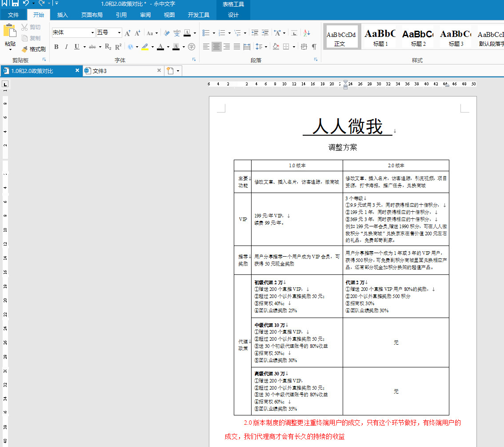504x447 pixels.
Task: Apply a numbered list
Action: point(222,33)
